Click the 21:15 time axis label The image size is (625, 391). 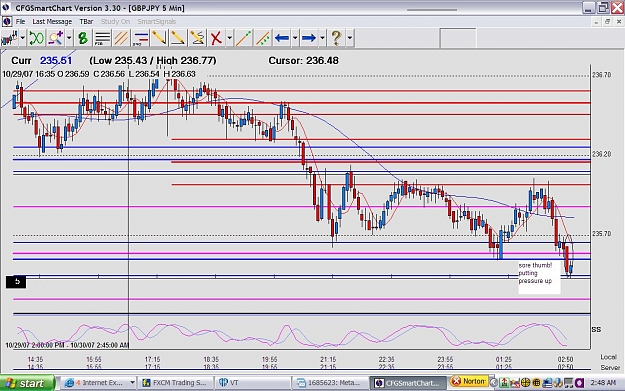point(328,360)
